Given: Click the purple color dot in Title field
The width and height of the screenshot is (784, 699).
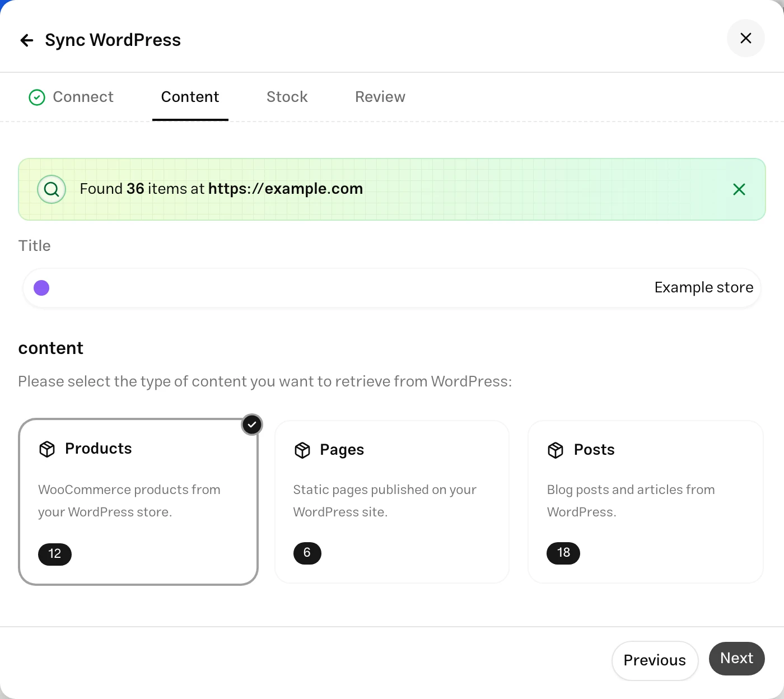Looking at the screenshot, I should tap(41, 288).
